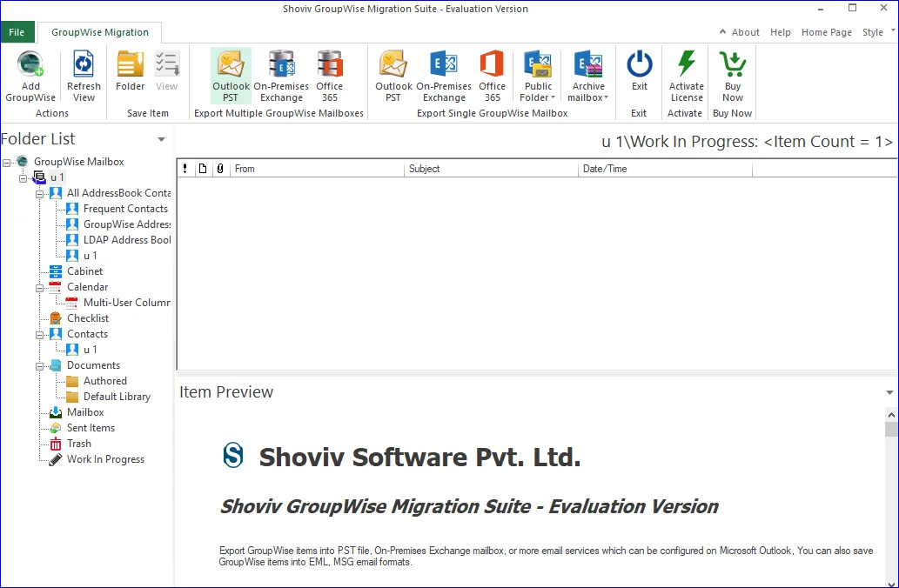Open the Trash folder
The height and width of the screenshot is (588, 899).
pyautogui.click(x=79, y=444)
